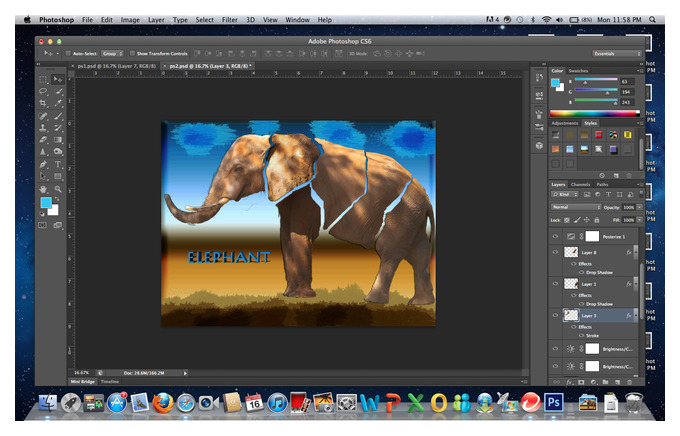Image resolution: width=680 pixels, height=436 pixels.
Task: Open the Auto-Select Group dropdown
Action: coord(112,54)
